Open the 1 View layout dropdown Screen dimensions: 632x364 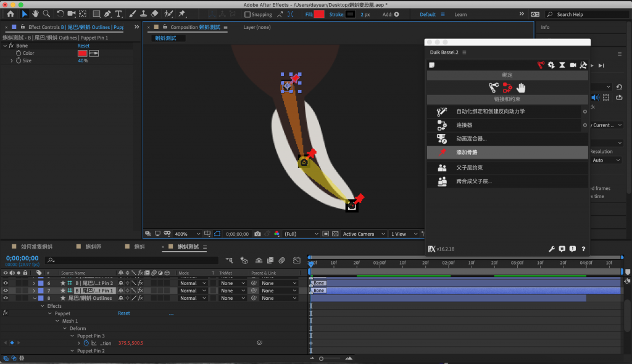[404, 234]
